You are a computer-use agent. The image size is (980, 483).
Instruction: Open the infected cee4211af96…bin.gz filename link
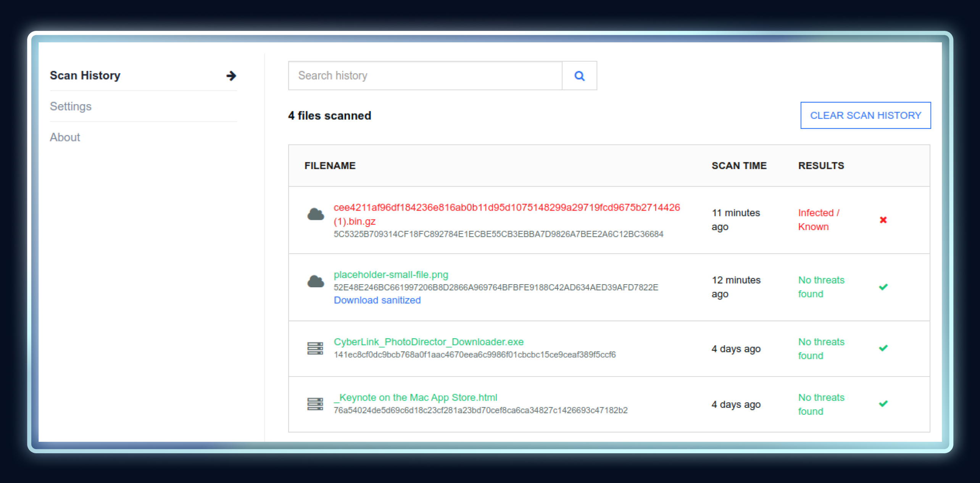click(506, 208)
